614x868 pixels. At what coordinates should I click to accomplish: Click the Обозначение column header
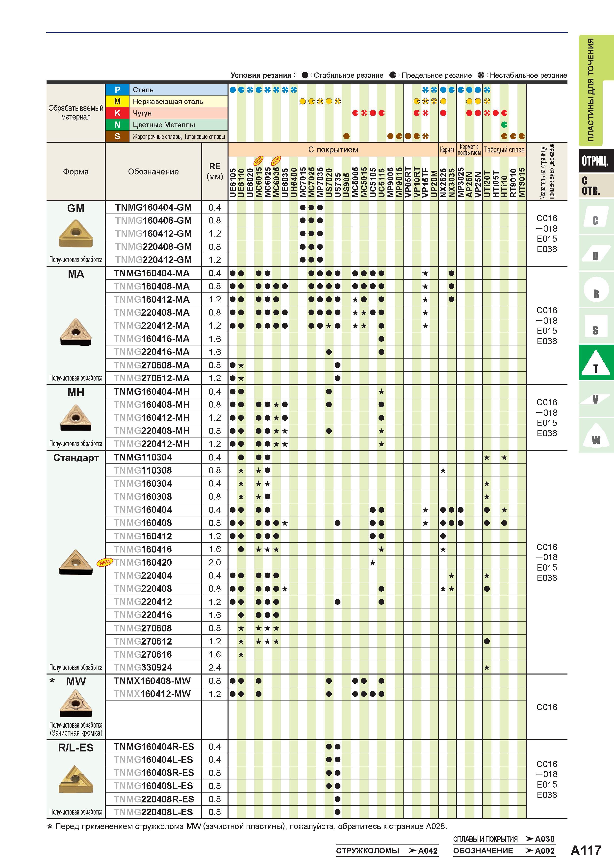click(153, 172)
